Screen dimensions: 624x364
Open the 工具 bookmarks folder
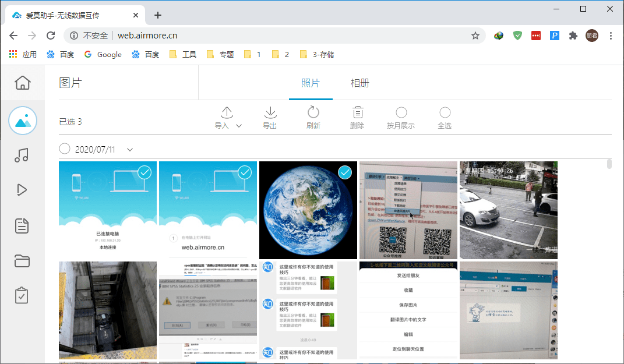183,54
